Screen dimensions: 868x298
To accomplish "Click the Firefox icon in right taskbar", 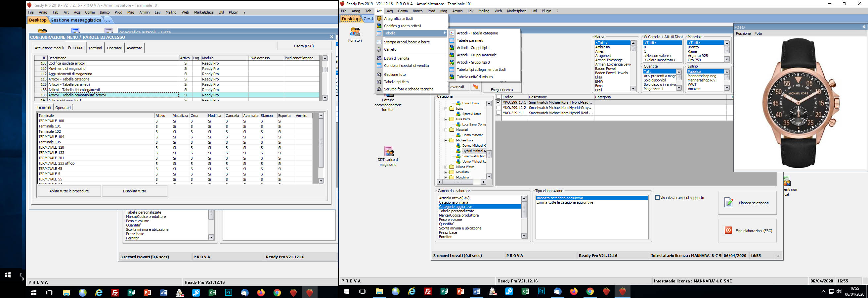I will 574,292.
